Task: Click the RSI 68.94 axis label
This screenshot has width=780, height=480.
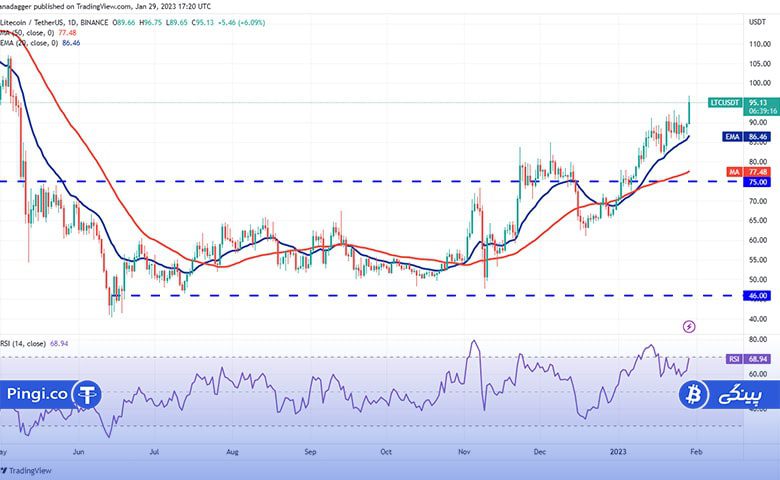Action: tap(749, 359)
